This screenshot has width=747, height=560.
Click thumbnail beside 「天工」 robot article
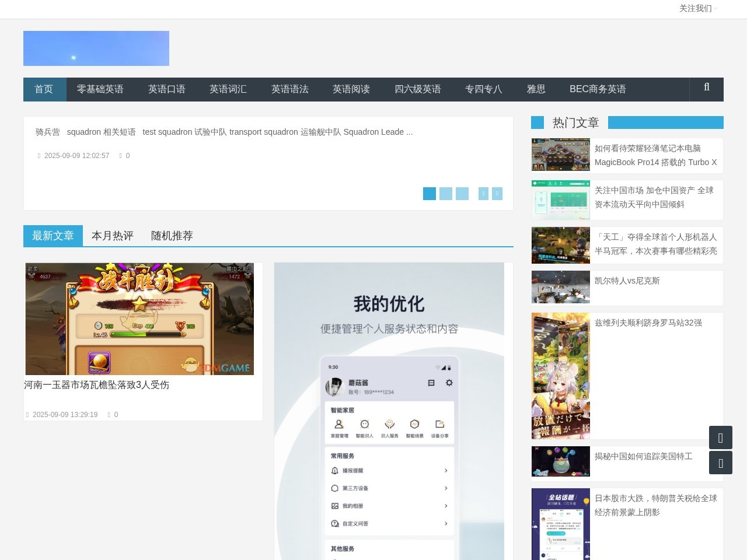coord(561,245)
